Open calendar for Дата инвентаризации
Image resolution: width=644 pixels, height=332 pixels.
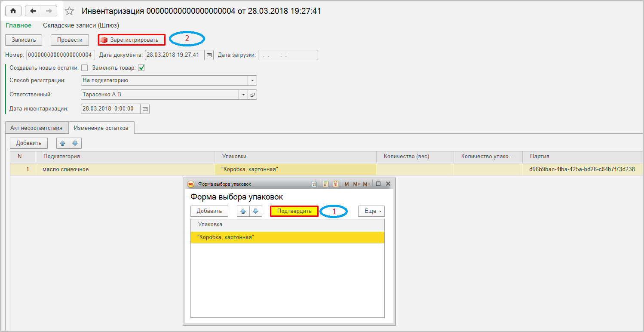click(x=145, y=109)
